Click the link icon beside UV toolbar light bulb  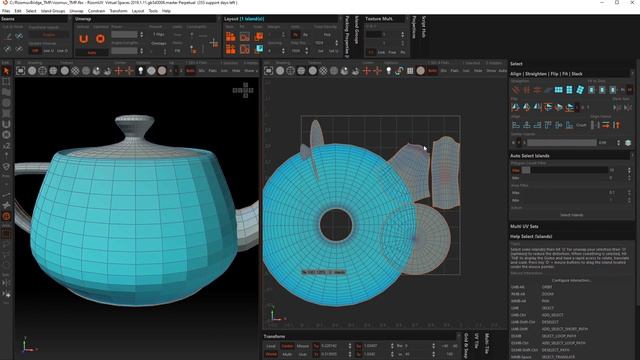pos(399,71)
